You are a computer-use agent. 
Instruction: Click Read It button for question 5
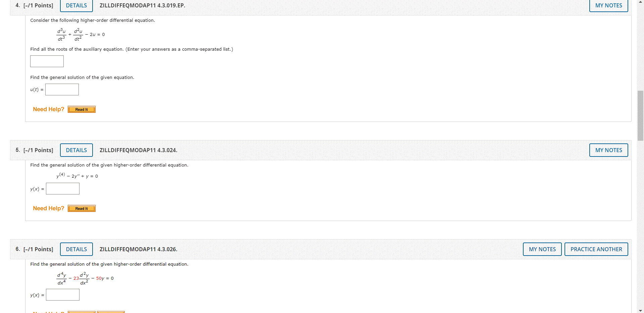click(82, 209)
